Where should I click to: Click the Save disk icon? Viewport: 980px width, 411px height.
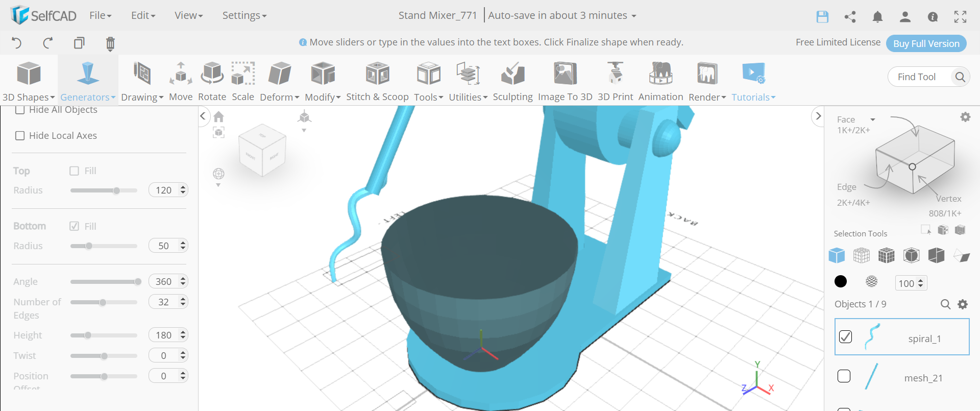(x=822, y=17)
